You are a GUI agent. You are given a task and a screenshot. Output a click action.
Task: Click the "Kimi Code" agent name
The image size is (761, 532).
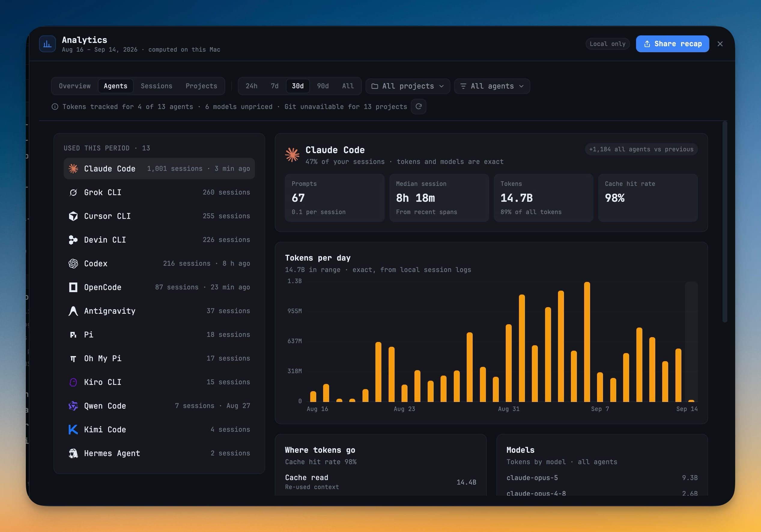105,430
